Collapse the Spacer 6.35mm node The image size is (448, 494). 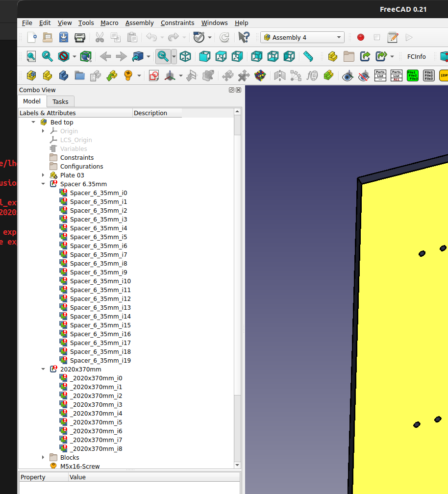[43, 184]
